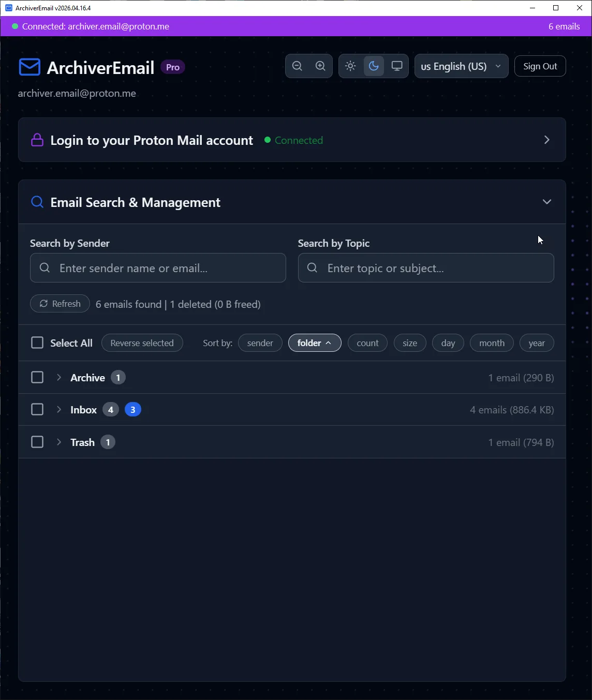
Task: Click '6 emails' in purple bar
Action: pyautogui.click(x=564, y=26)
